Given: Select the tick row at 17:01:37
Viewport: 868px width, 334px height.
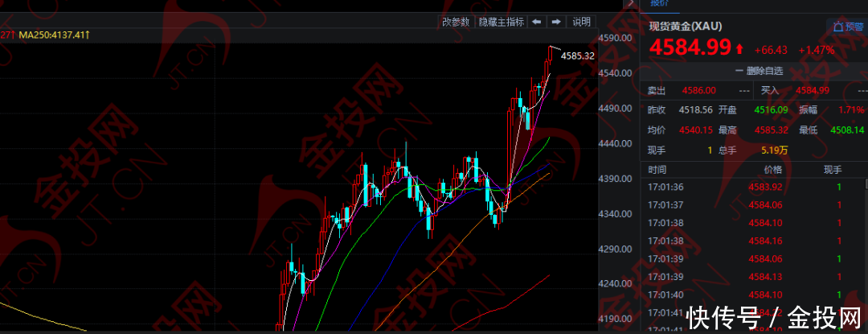Looking at the screenshot, I should (x=751, y=205).
